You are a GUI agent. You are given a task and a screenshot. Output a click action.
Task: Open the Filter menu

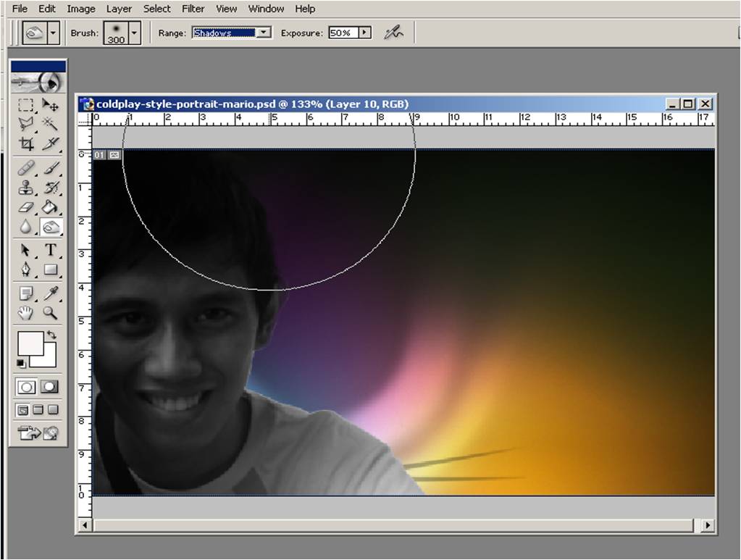click(193, 9)
